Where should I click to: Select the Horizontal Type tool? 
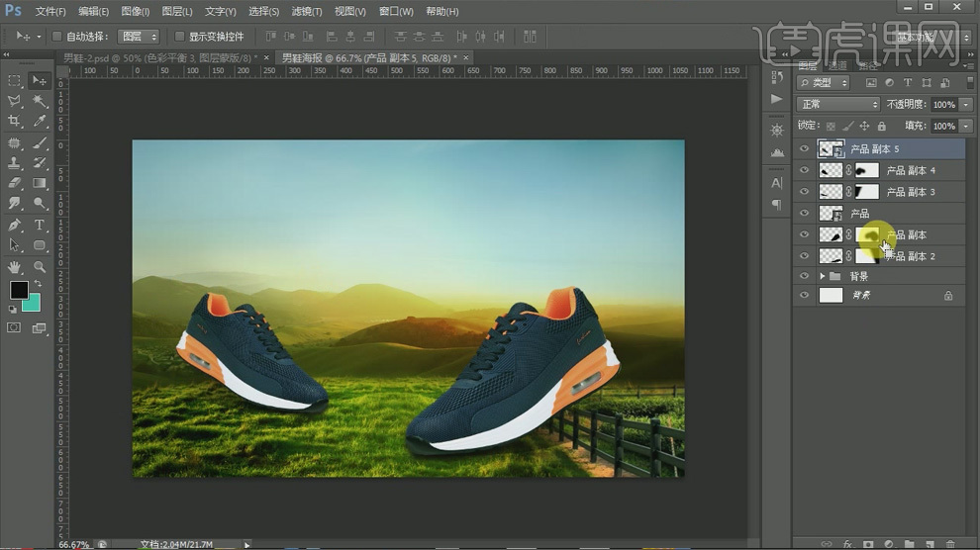[x=41, y=226]
